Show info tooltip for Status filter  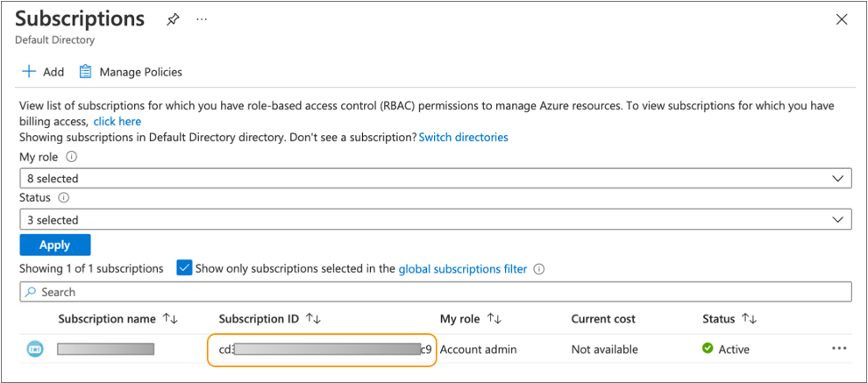(x=64, y=197)
